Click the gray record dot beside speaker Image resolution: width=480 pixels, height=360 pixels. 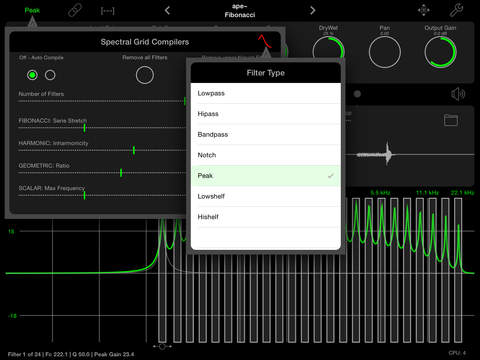[x=357, y=94]
